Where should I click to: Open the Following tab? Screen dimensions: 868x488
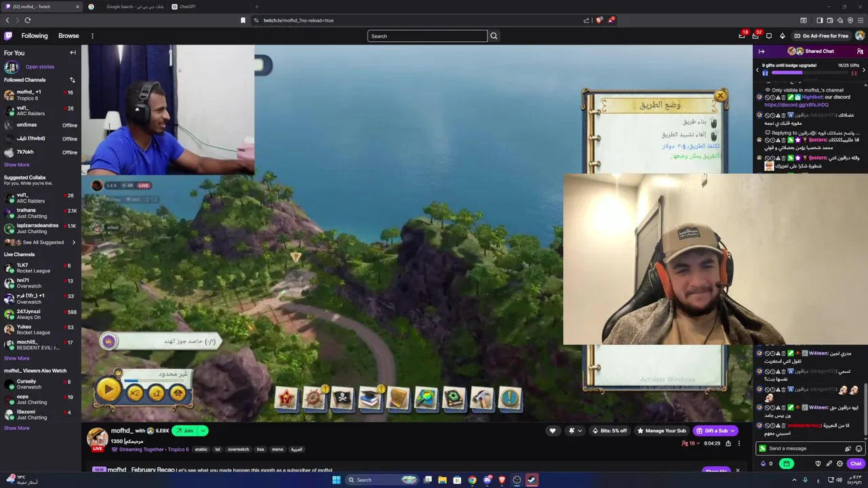(35, 36)
